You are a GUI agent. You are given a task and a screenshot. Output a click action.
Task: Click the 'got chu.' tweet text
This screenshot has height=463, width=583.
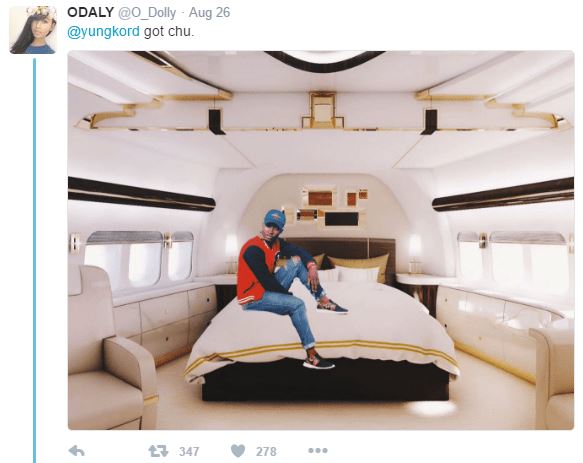point(169,32)
